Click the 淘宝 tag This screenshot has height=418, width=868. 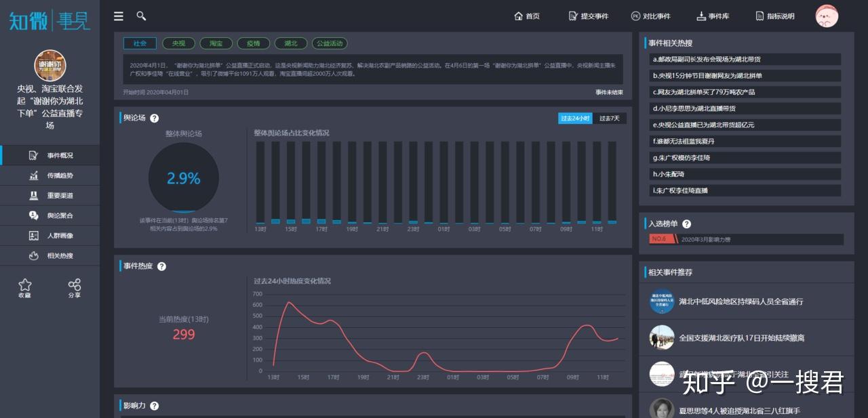(x=216, y=43)
